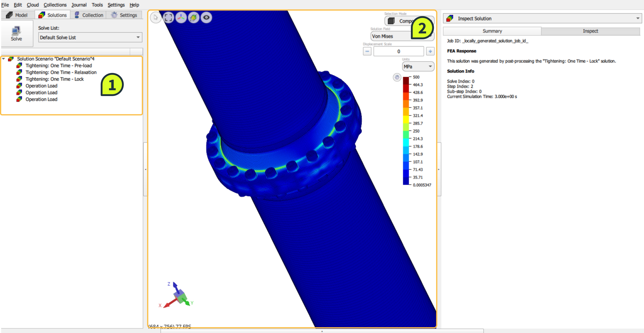This screenshot has width=644, height=333.
Task: Select Tightening: One Time - Relaxation solution
Action: (x=61, y=72)
